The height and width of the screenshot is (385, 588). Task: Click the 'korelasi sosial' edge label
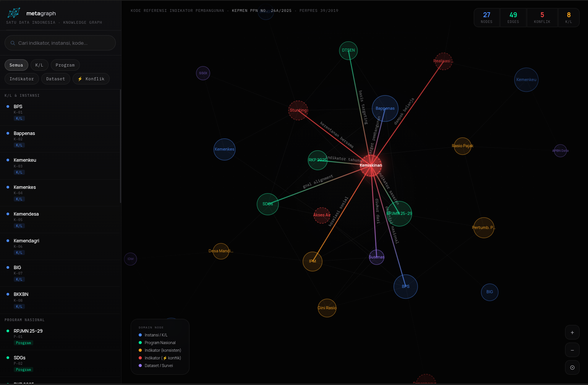pyautogui.click(x=339, y=211)
